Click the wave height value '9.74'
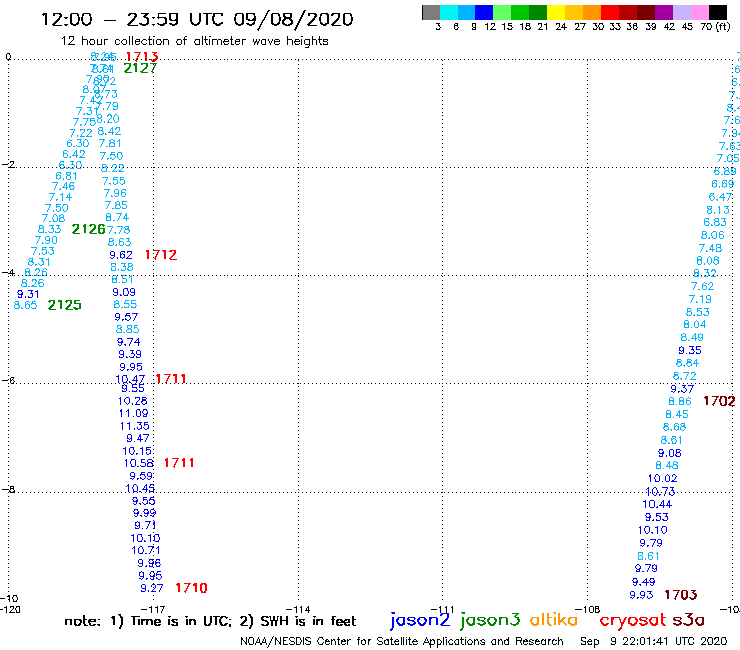This screenshot has width=740, height=650. pos(128,342)
